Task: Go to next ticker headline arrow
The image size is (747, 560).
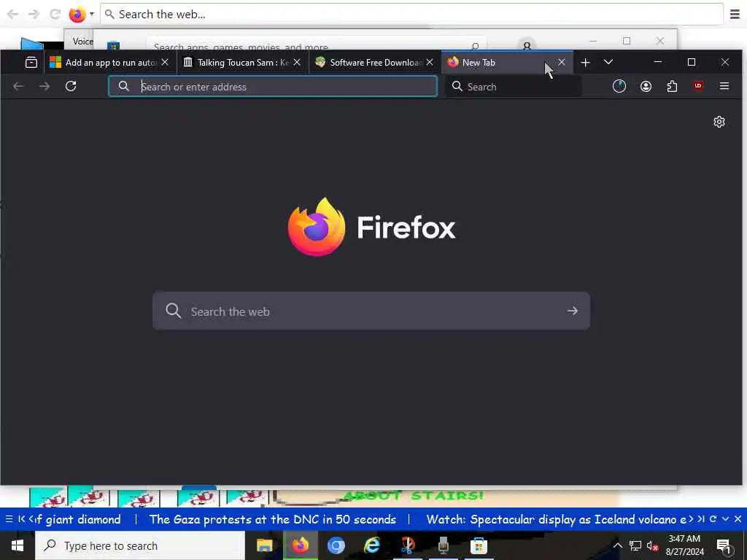Action: click(691, 519)
